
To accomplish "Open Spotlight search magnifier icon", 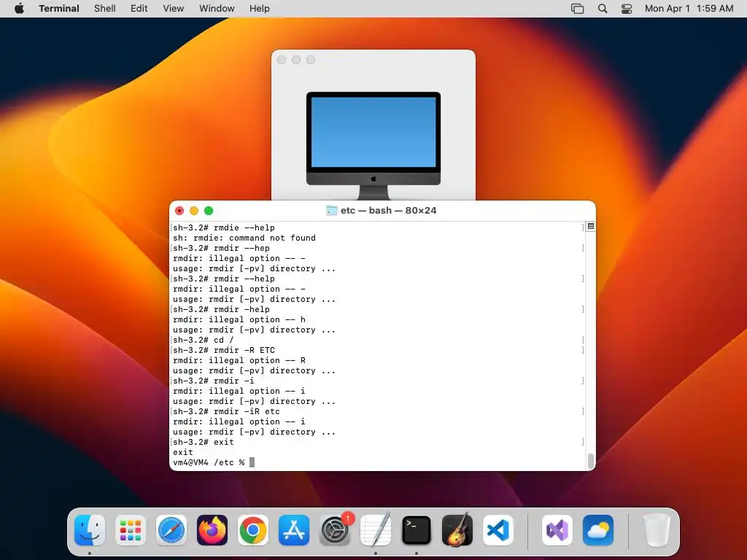I will [x=603, y=9].
